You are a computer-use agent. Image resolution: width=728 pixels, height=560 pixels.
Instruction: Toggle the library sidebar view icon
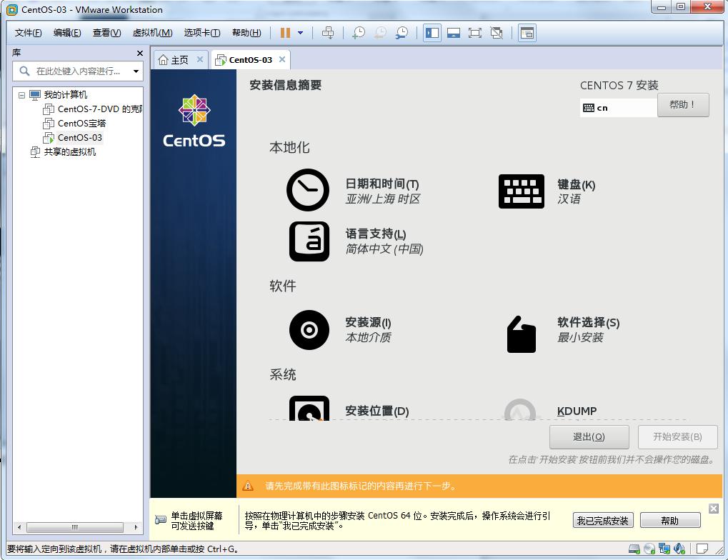[432, 33]
